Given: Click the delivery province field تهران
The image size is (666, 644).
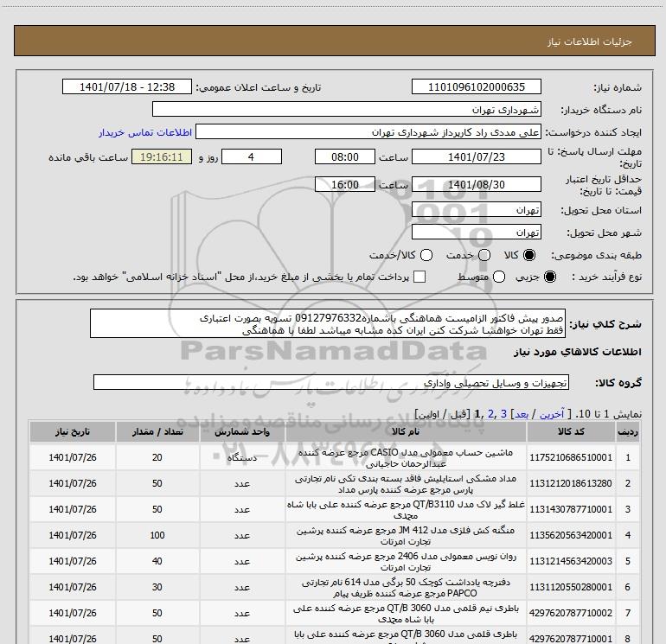Looking at the screenshot, I should (476, 210).
